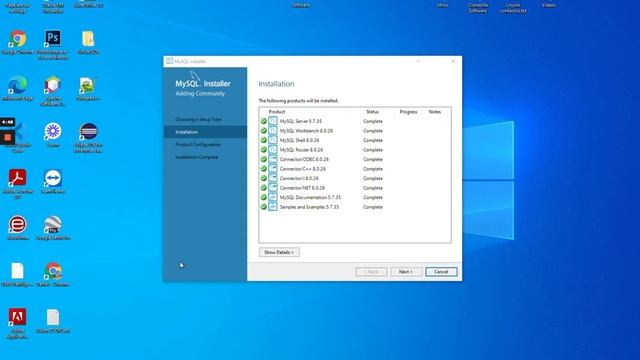Open the TeamViewer desktop shortcut
The image size is (640, 360).
[x=53, y=178]
